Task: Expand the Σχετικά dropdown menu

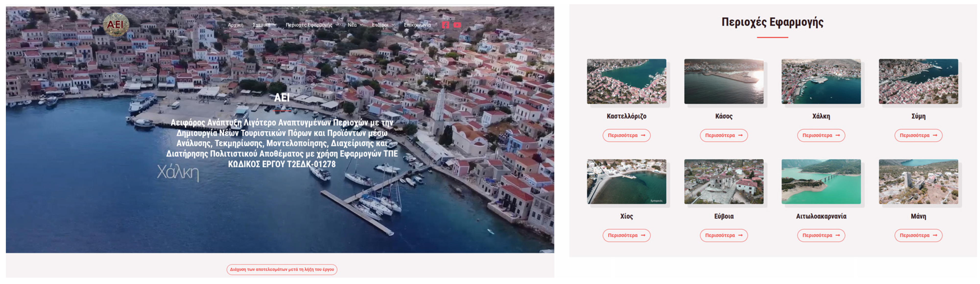Action: pyautogui.click(x=264, y=25)
